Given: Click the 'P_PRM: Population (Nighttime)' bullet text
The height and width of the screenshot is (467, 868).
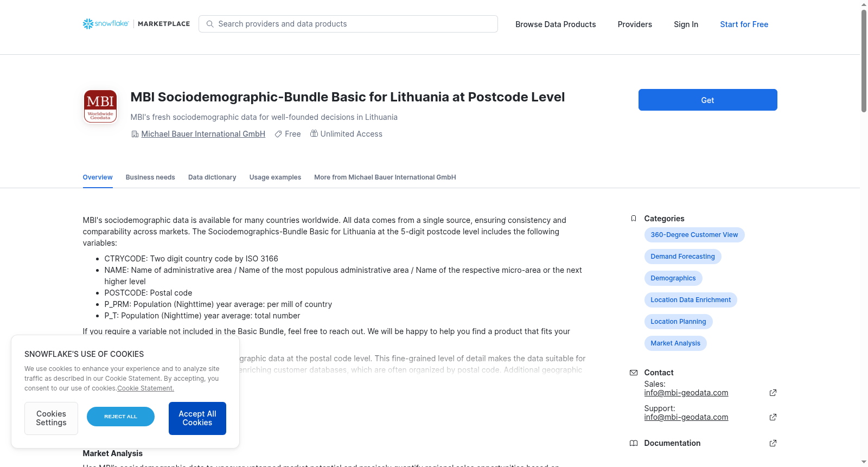Looking at the screenshot, I should pyautogui.click(x=218, y=304).
